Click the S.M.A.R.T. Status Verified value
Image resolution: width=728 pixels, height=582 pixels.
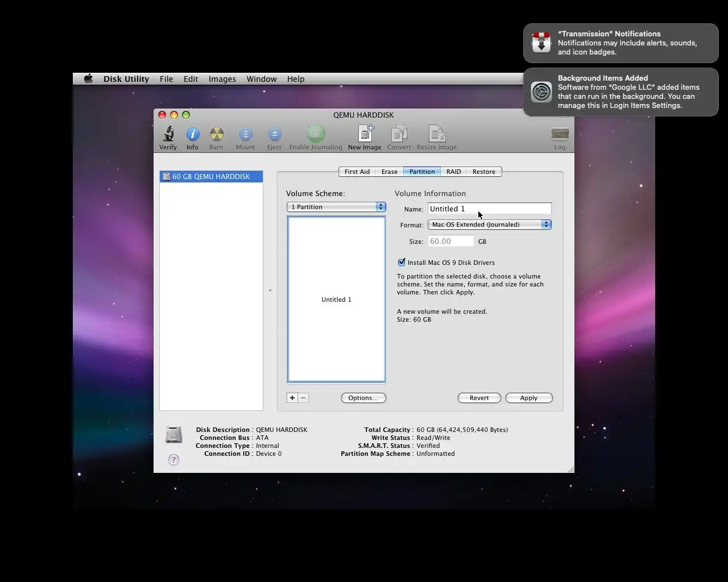[428, 446]
